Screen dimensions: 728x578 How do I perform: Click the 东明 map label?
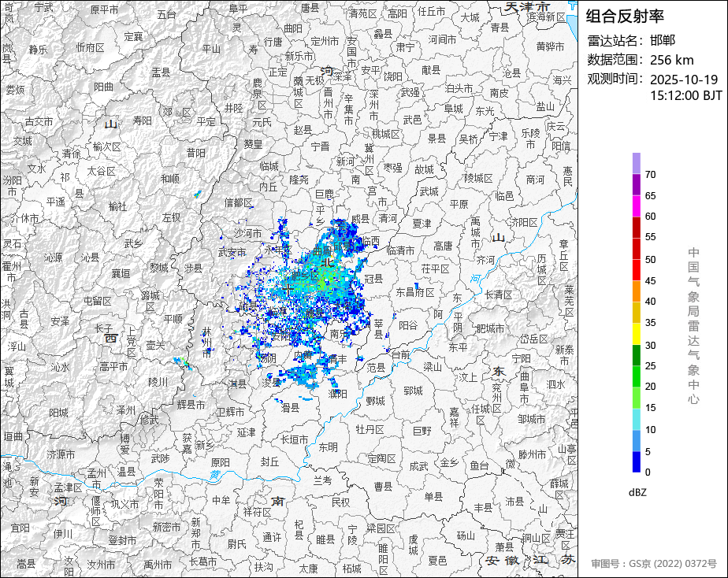tap(329, 447)
